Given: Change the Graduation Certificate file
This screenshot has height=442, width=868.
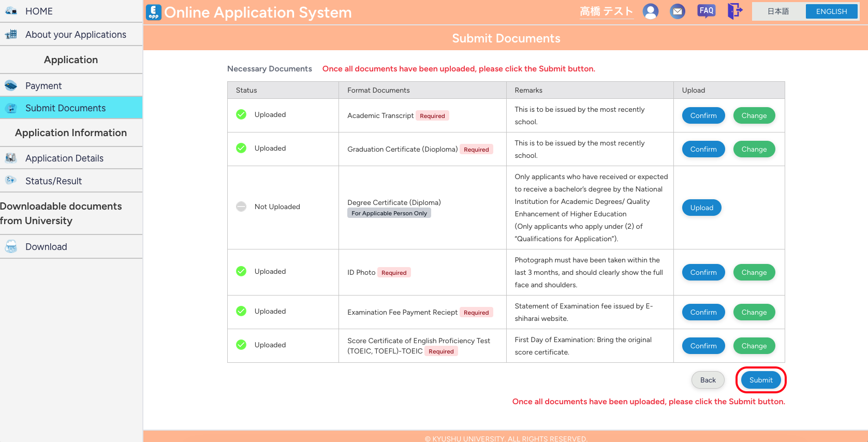Looking at the screenshot, I should click(x=754, y=149).
